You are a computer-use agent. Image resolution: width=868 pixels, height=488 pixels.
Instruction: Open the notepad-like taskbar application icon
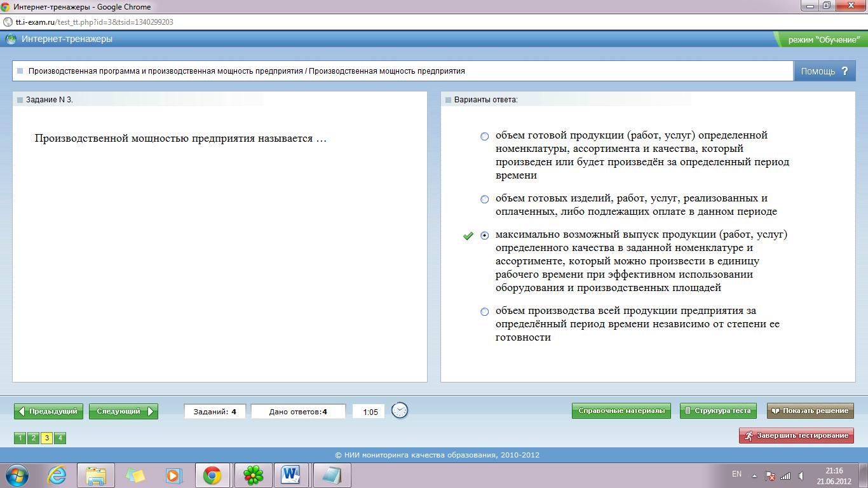(x=331, y=475)
